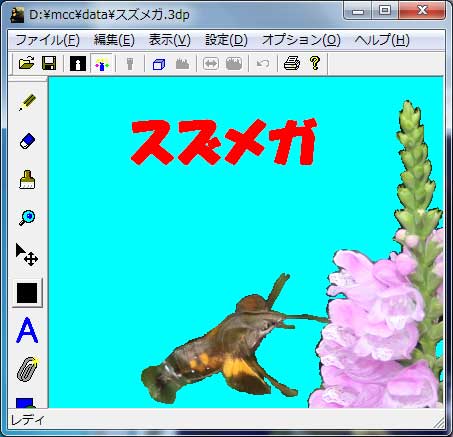Open file with the folder icon
This screenshot has width=453, height=437.
click(26, 63)
